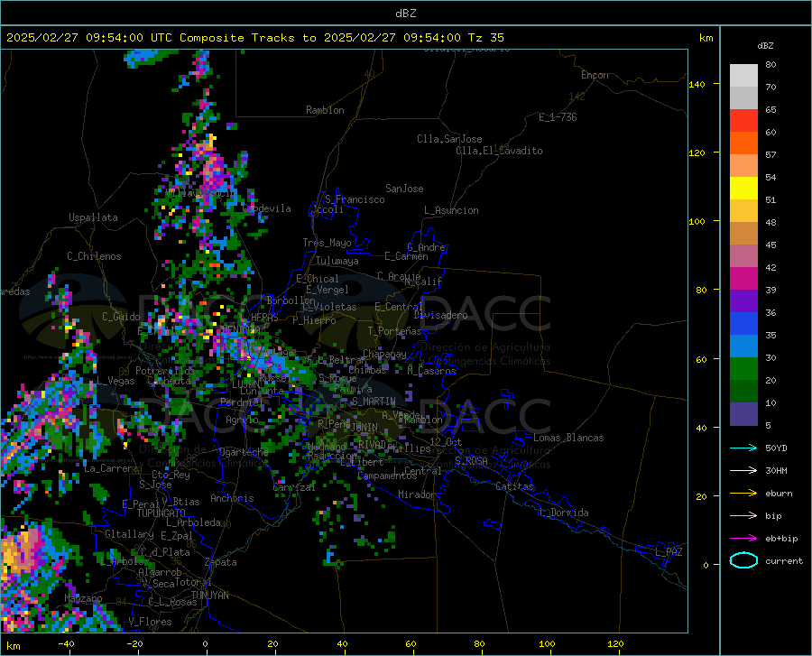Click the Clla.SanJose label
This screenshot has width=812, height=656.
pyautogui.click(x=449, y=139)
